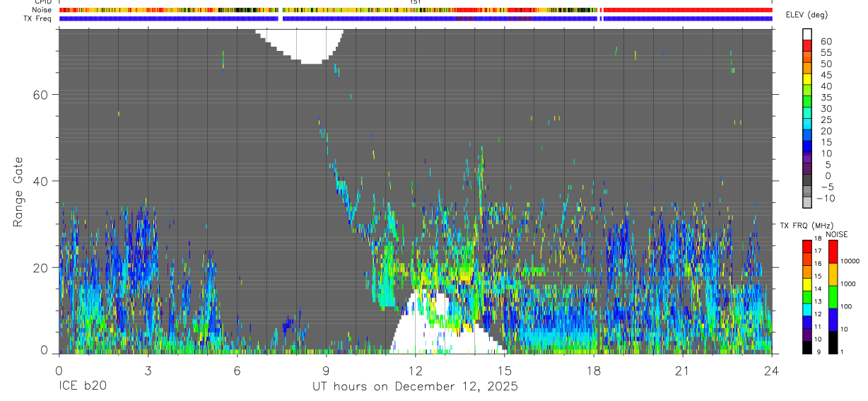Image resolution: width=868 pixels, height=401 pixels.
Task: Click the 'UT hours on December 12, 2025' axis title
Action: [415, 387]
